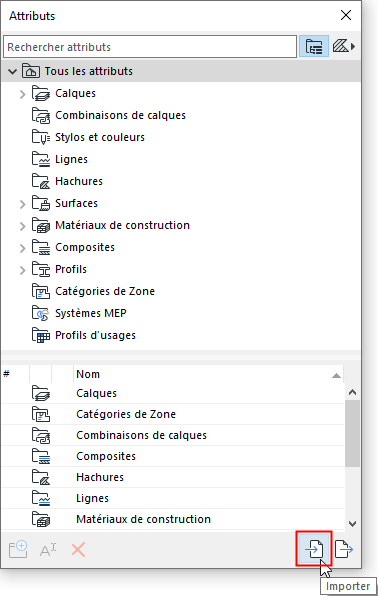Screen dimensions: 378x596
Task: Click the Systèmes MEP folder icon
Action: 41,314
